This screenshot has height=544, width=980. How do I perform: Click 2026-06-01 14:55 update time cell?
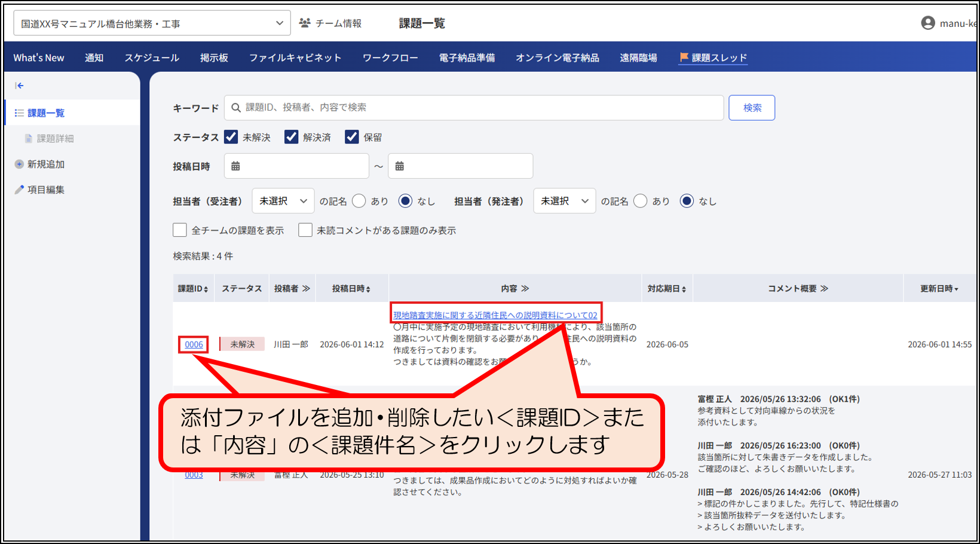pyautogui.click(x=939, y=344)
